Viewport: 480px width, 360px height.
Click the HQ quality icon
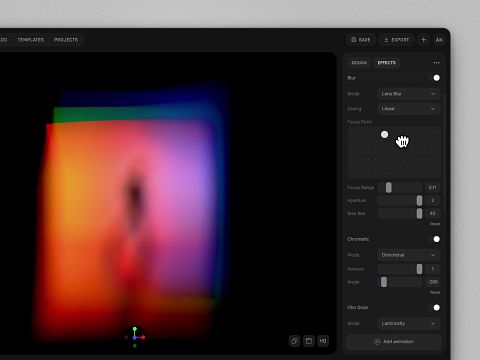pos(323,341)
